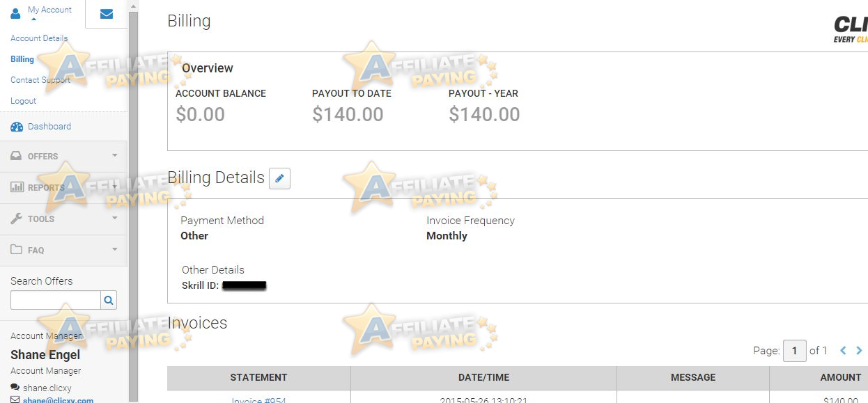
Task: Open the messages envelope icon tab
Action: (107, 14)
